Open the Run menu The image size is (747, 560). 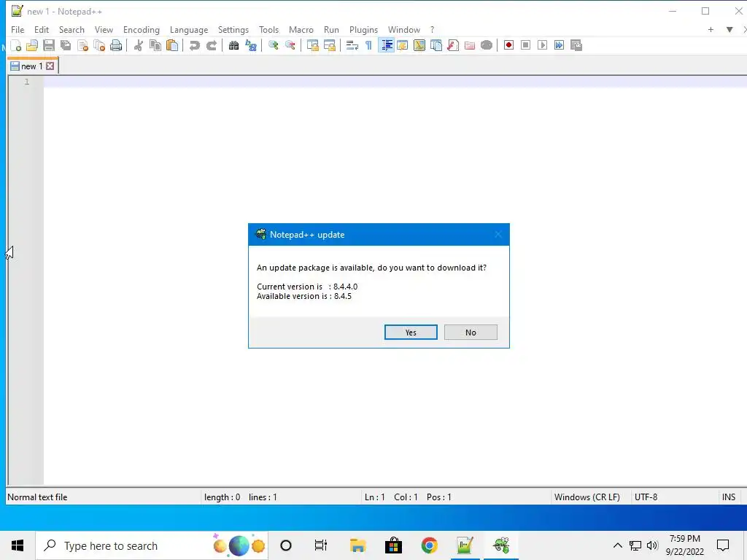coord(332,29)
